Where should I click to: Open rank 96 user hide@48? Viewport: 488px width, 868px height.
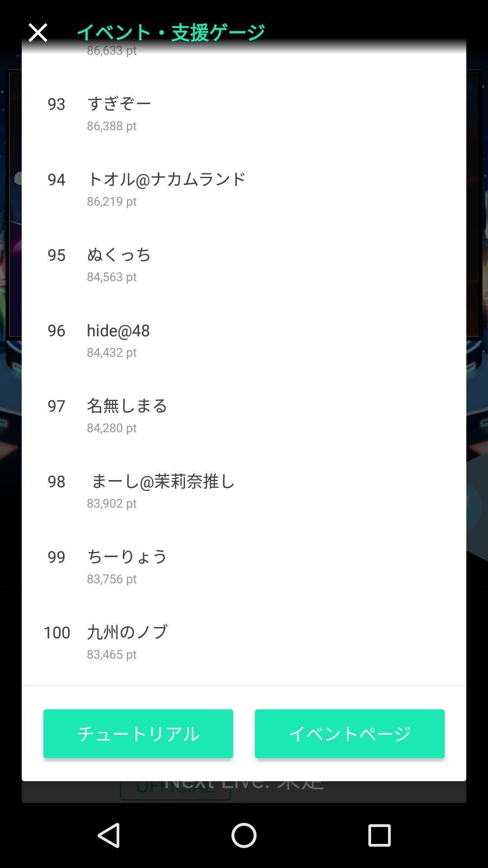(118, 330)
